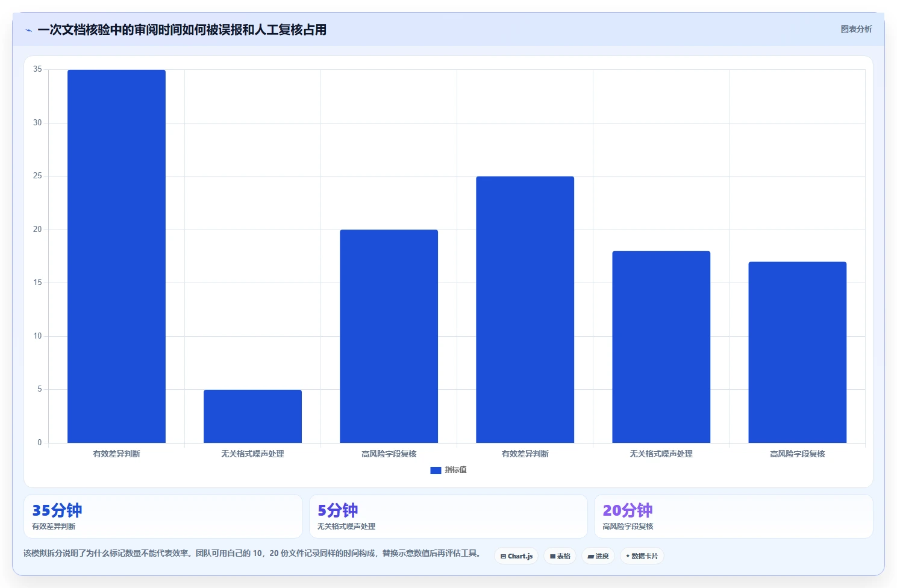897x588 pixels.
Task: Click the y-axis tick label 25
Action: click(37, 176)
